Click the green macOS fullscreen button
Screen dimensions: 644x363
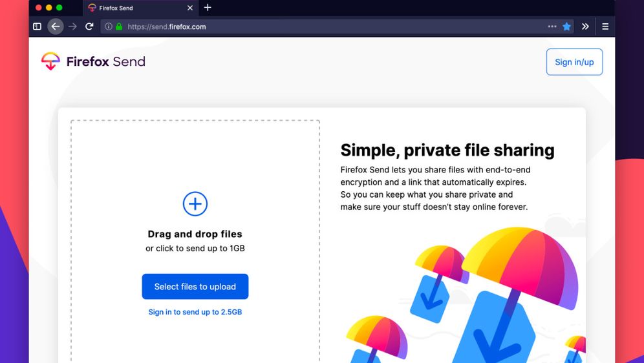coord(59,7)
